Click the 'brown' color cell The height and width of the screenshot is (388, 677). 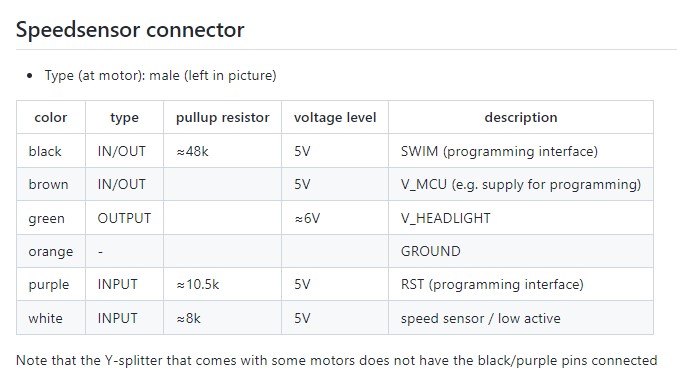51,184
